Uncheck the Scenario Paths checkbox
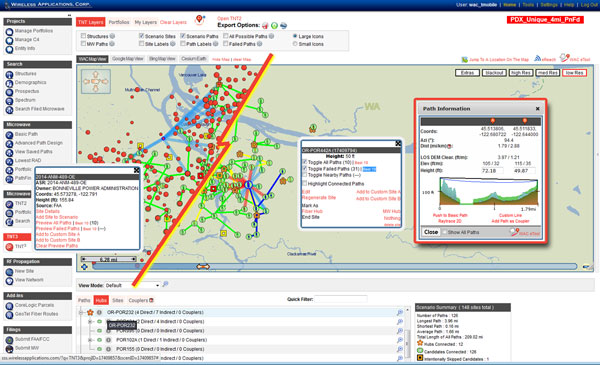 (183, 36)
